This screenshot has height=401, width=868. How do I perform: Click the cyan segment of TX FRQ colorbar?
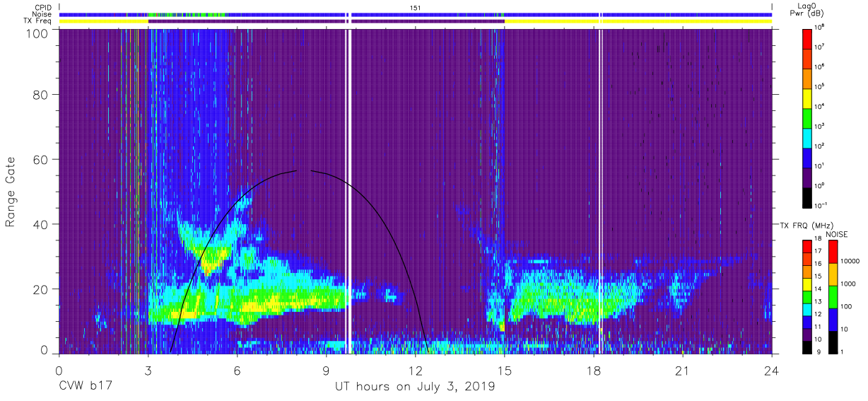pyautogui.click(x=808, y=309)
